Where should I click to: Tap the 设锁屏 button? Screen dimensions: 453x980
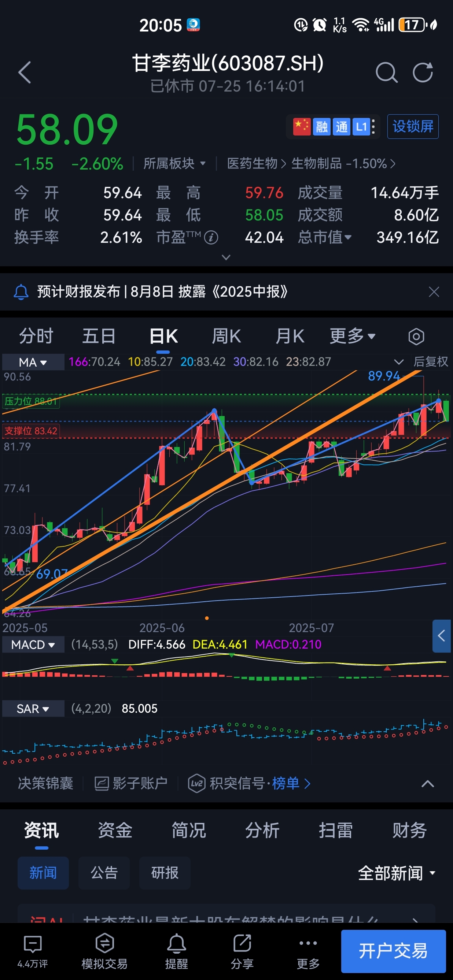(413, 127)
